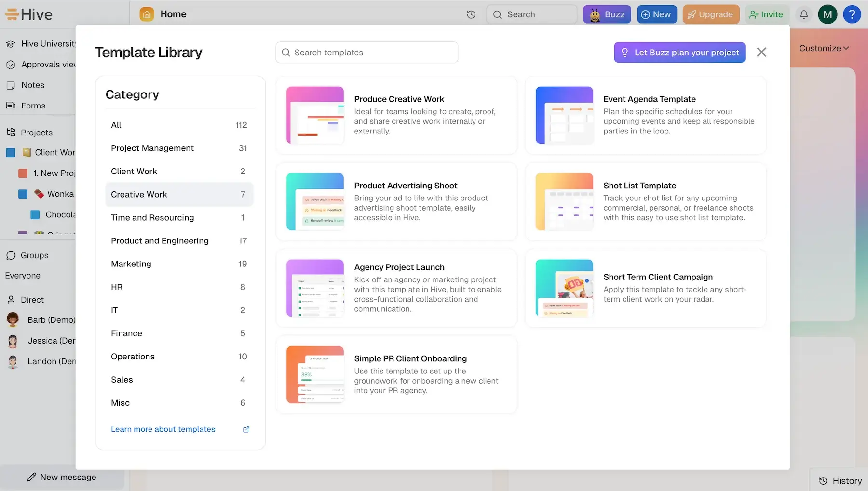The width and height of the screenshot is (868, 491).
Task: Select the Marketing category
Action: pos(179,264)
